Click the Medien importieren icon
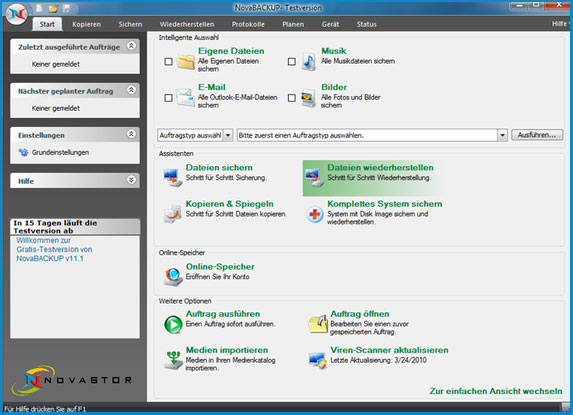This screenshot has height=415, width=573. pyautogui.click(x=173, y=360)
